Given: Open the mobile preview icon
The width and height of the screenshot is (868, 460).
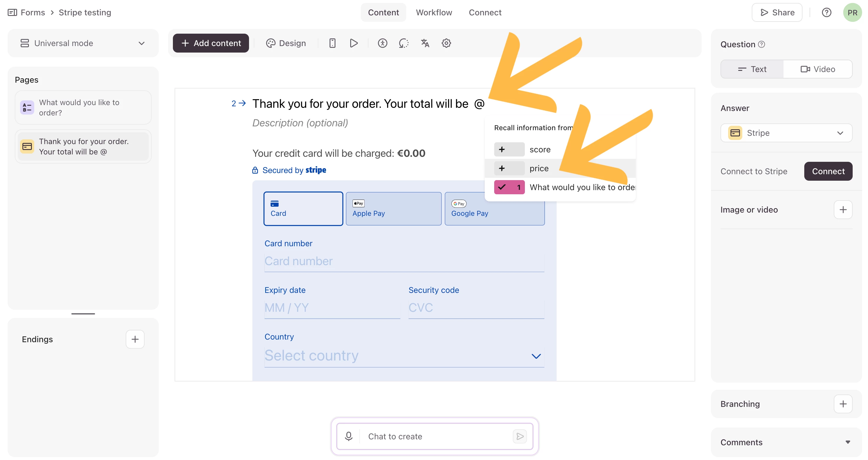Looking at the screenshot, I should 332,43.
